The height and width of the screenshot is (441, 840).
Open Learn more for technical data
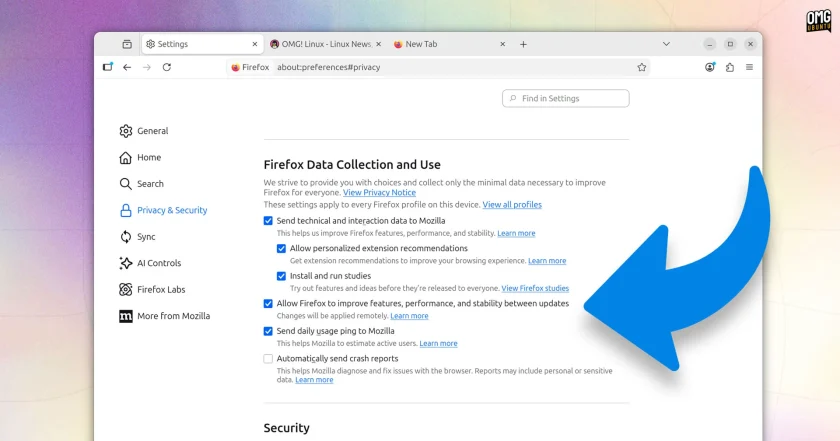point(516,233)
